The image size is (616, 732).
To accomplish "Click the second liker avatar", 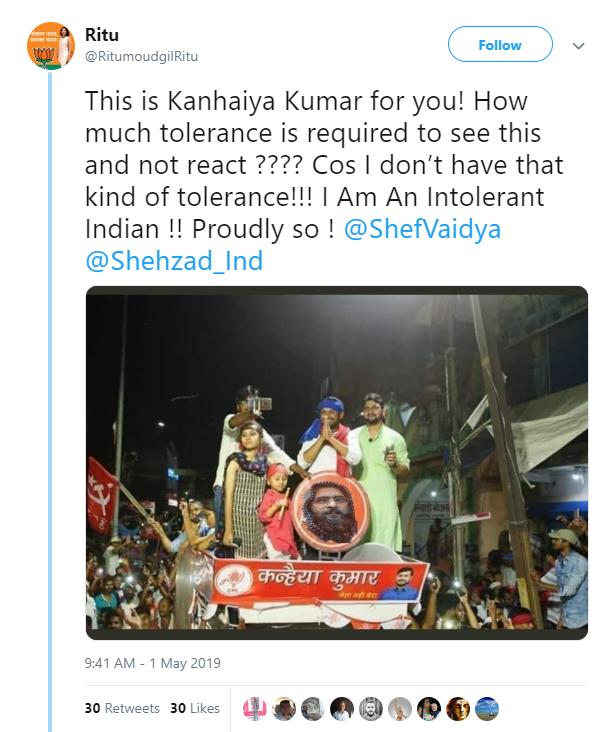I will click(x=284, y=709).
